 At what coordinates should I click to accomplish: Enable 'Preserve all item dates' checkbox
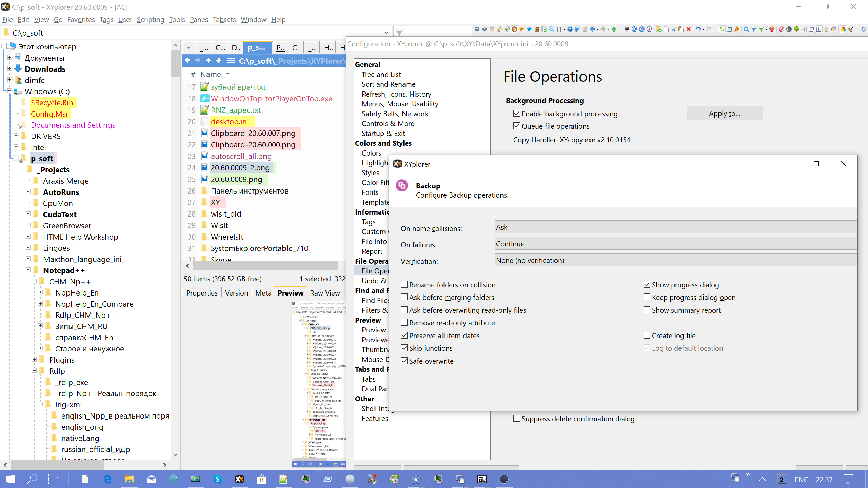click(404, 335)
